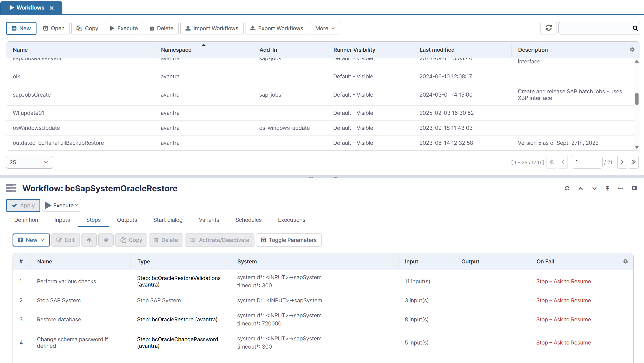Move the selected step down
This screenshot has width=644, height=363.
(106, 240)
